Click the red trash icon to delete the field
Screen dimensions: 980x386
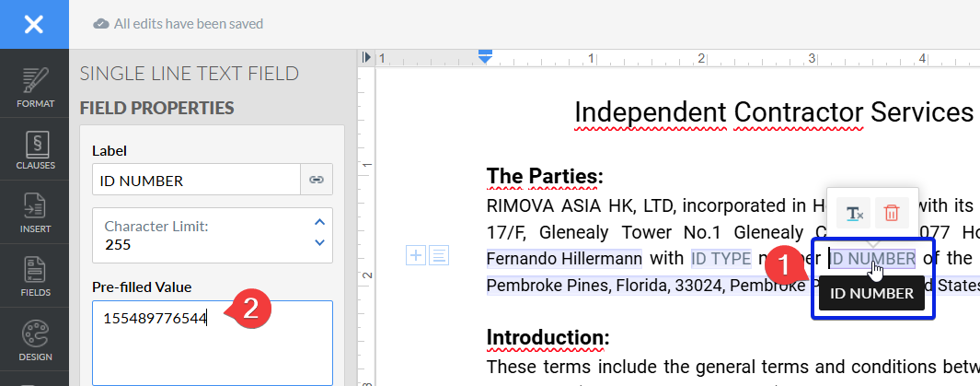click(891, 213)
